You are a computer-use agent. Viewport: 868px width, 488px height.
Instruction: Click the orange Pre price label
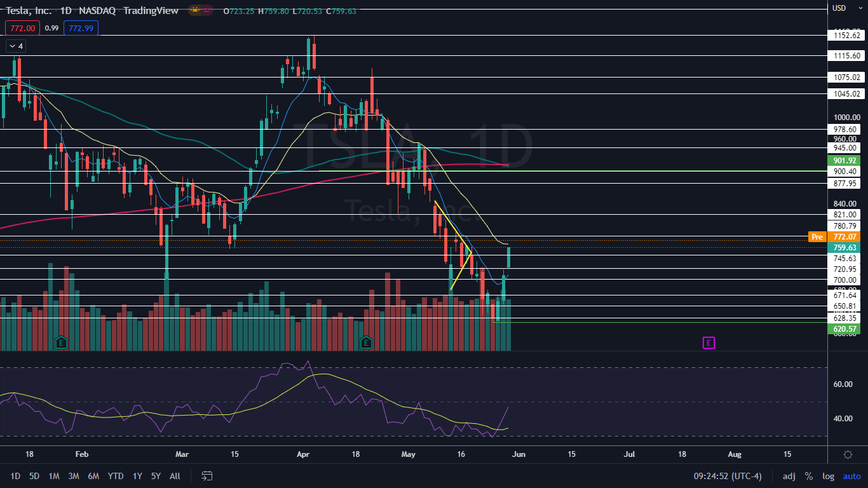pos(817,236)
